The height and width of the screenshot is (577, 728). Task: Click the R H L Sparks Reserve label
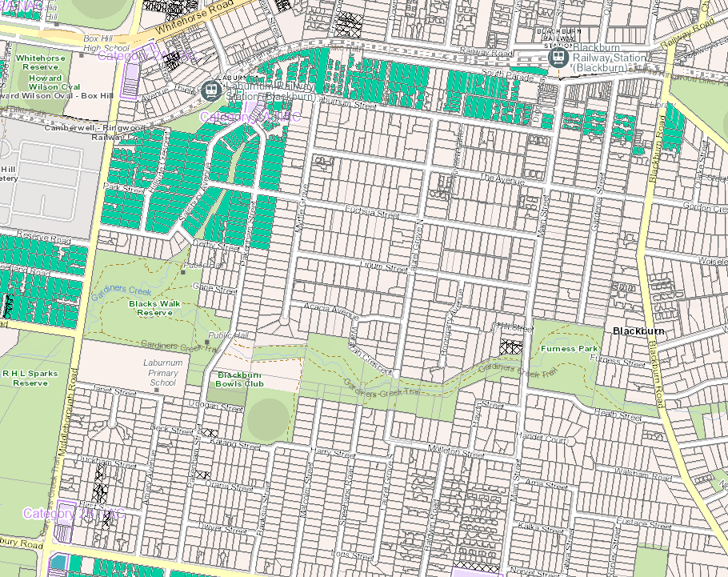click(x=30, y=378)
